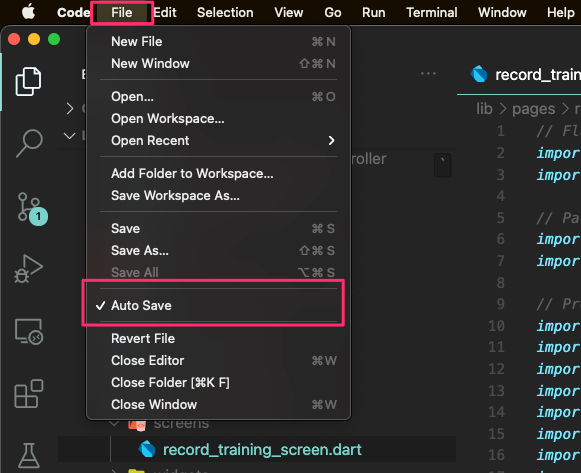Collapse the expanded explorer section chevron
581x473 pixels.
(70, 136)
